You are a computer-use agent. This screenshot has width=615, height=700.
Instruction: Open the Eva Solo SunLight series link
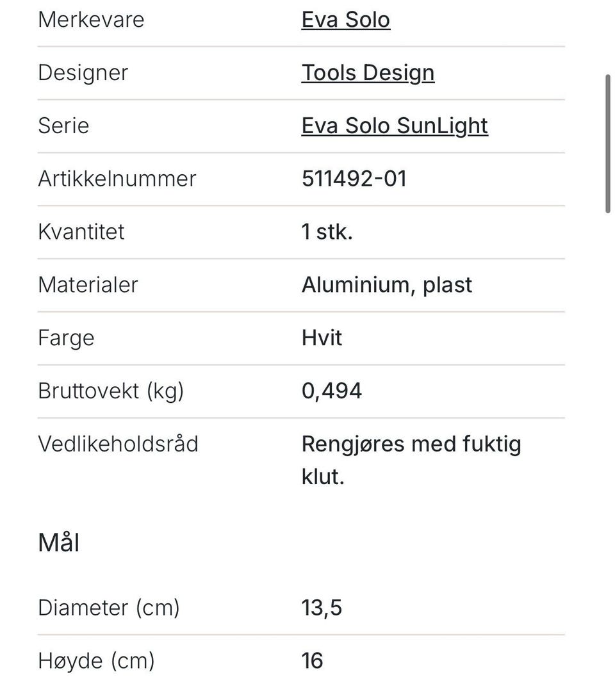pos(395,126)
